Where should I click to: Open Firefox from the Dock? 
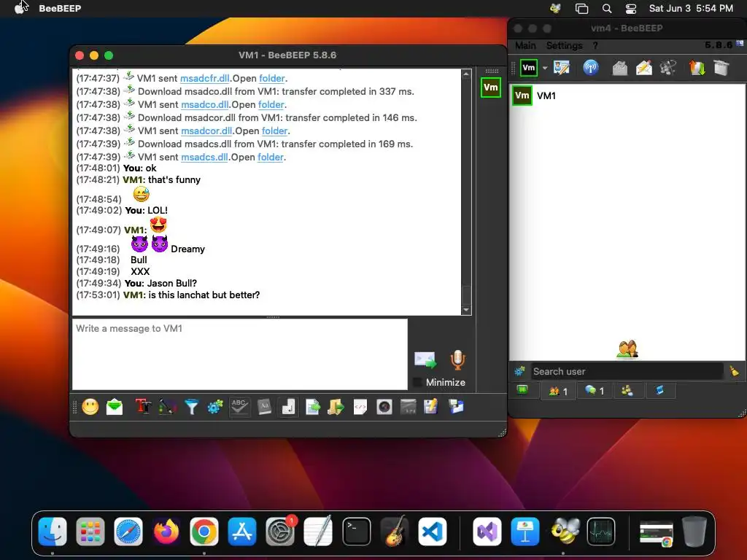point(166,532)
